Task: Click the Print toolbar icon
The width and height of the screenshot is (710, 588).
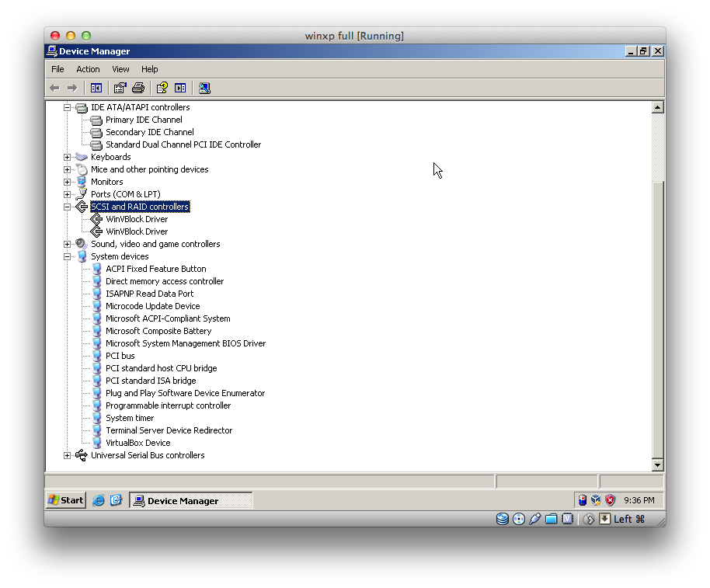Action: pos(138,88)
